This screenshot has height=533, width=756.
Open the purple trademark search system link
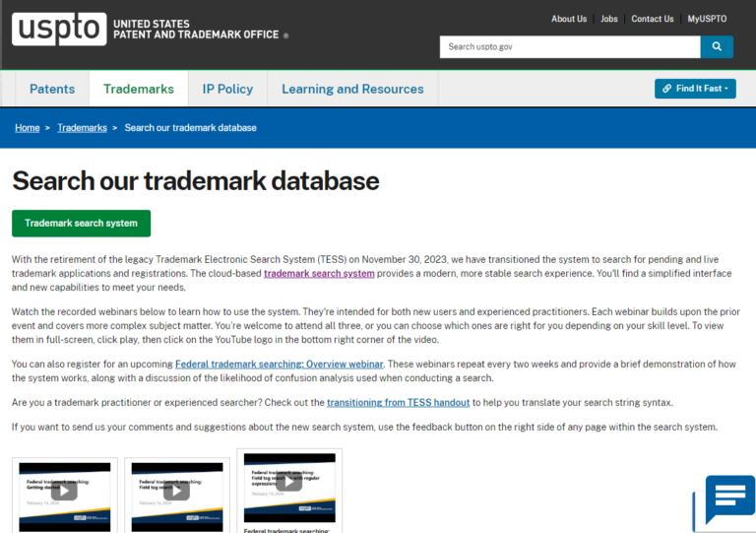click(319, 274)
